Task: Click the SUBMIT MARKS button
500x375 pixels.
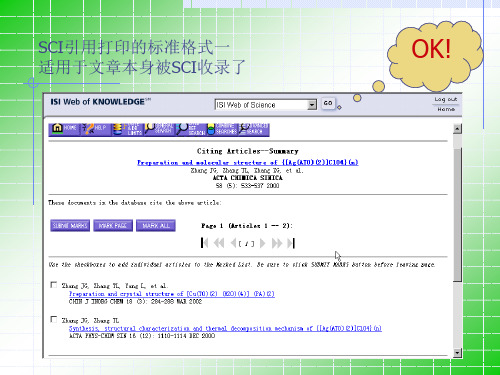Action: point(70,226)
